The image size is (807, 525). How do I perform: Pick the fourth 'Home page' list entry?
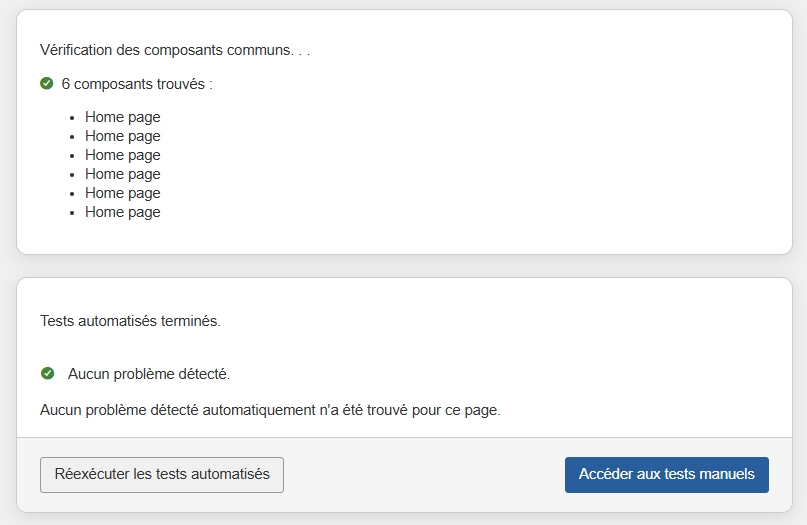pos(122,174)
